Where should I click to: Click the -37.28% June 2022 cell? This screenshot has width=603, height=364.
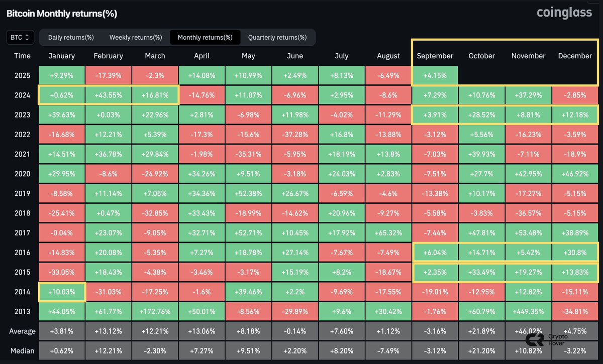294,134
